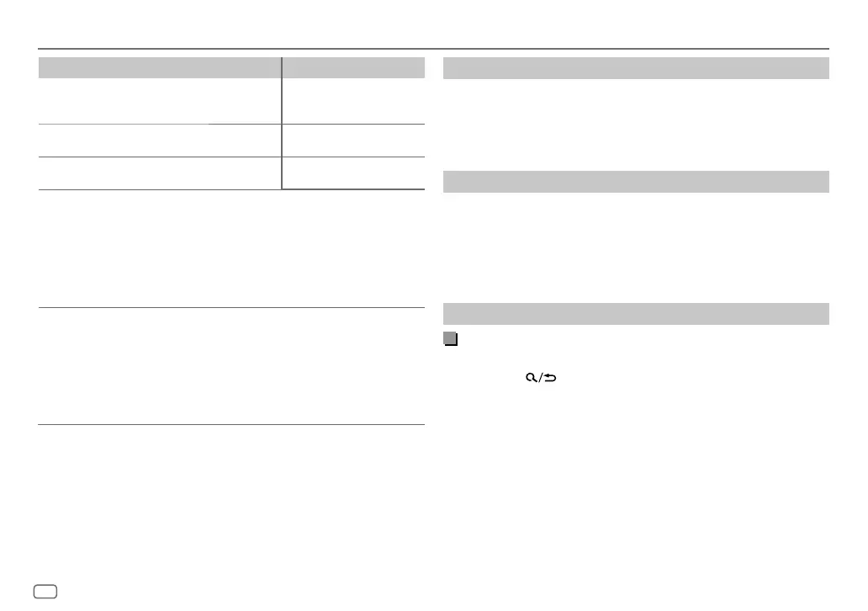Click the rounded page number box
The image size is (868, 611).
point(45,591)
